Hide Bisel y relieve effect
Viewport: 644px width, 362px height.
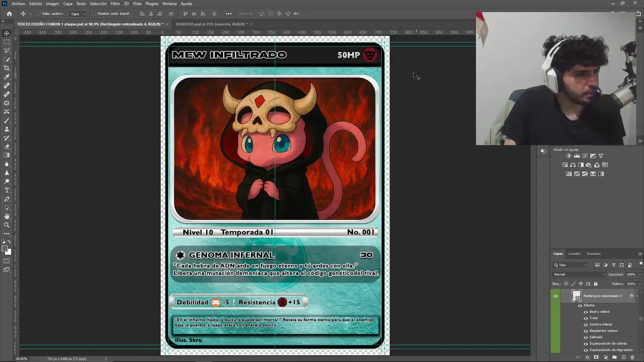586,312
